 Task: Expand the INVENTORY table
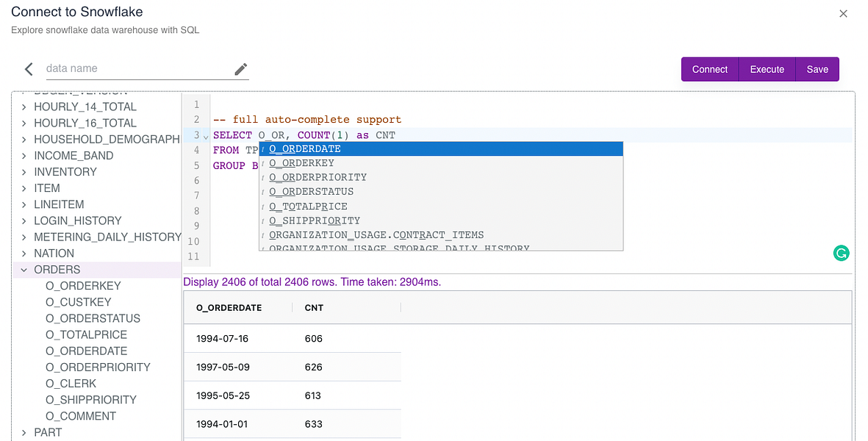point(24,172)
